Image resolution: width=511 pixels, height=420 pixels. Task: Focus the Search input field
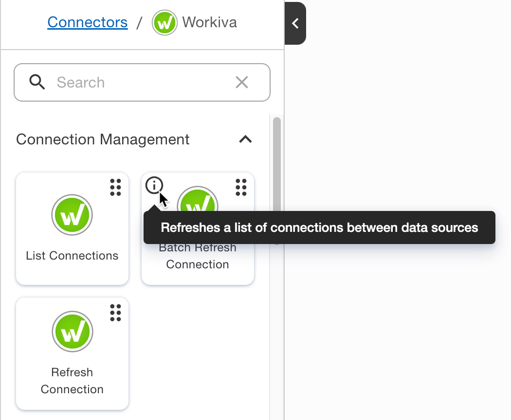(x=142, y=82)
